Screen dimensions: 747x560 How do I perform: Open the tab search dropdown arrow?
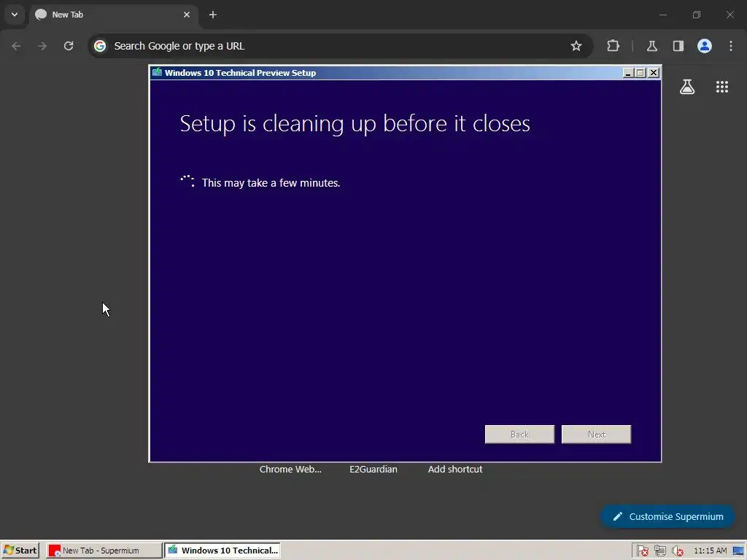tap(15, 15)
